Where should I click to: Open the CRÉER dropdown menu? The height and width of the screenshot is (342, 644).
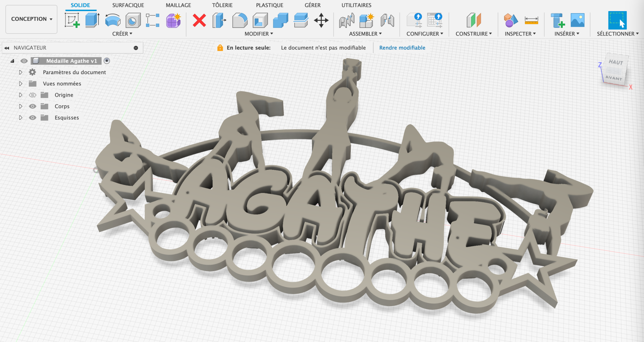(x=122, y=34)
